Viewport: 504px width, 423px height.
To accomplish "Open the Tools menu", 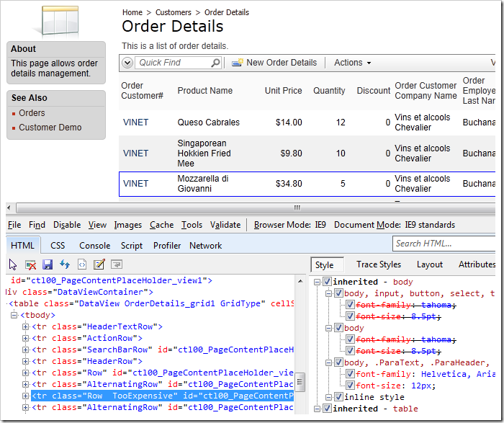I will tap(192, 225).
